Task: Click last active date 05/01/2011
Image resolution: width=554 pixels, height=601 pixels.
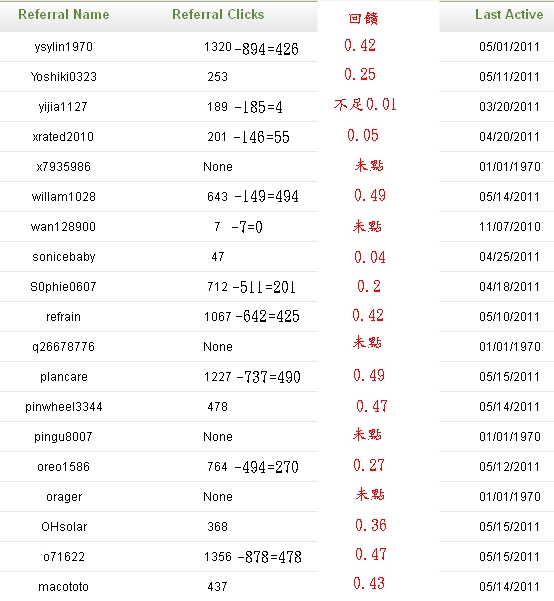Action: point(509,47)
